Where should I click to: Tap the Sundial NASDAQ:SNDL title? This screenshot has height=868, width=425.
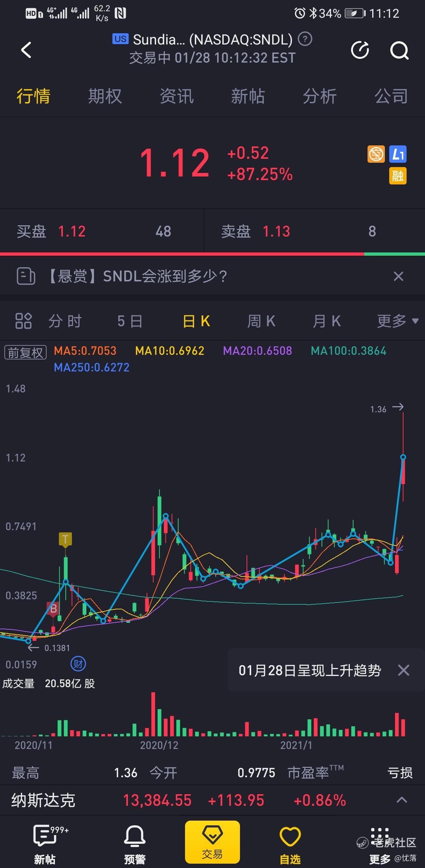tap(212, 39)
